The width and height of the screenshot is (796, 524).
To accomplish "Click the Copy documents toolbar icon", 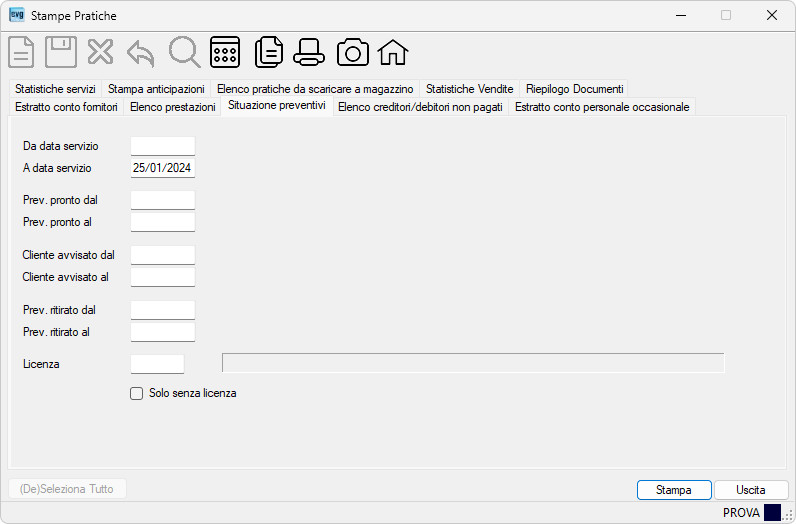I will coord(269,52).
